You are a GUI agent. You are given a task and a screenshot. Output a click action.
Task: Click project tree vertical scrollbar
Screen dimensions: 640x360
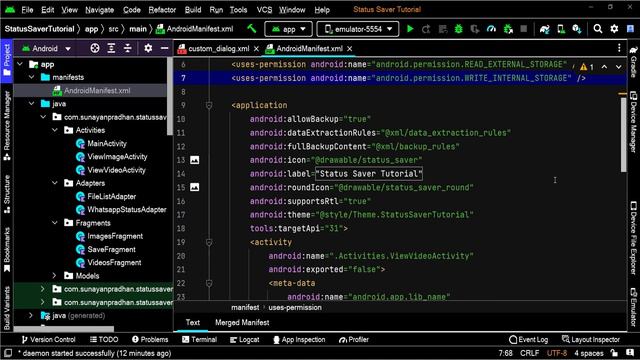point(169,96)
